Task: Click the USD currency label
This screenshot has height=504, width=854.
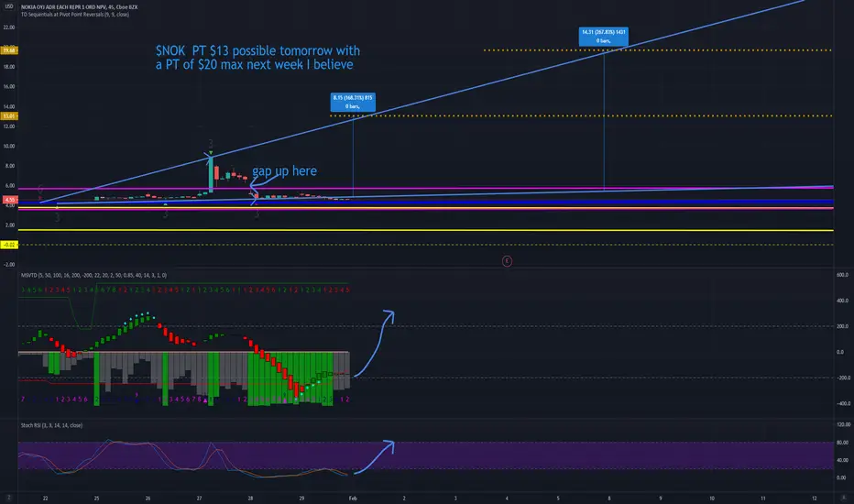Action: (x=9, y=6)
